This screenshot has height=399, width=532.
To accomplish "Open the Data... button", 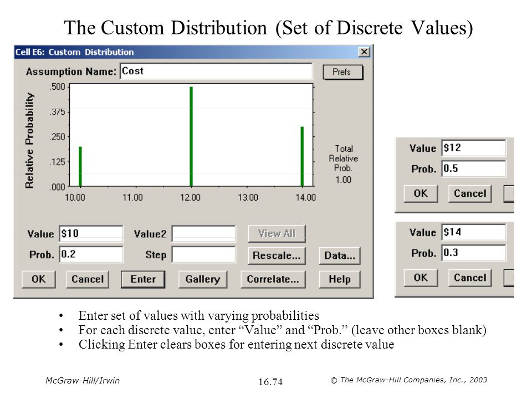I will click(x=340, y=255).
